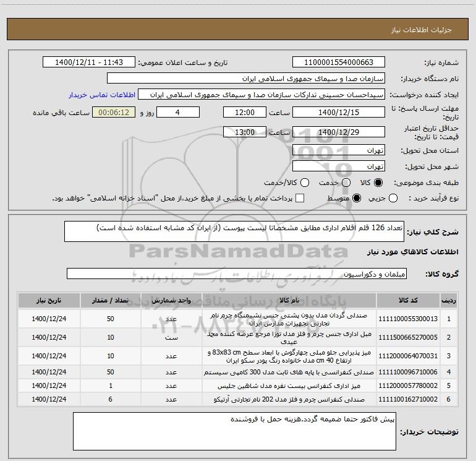
Task: Click the buyer organization name field
Action: pos(246,79)
